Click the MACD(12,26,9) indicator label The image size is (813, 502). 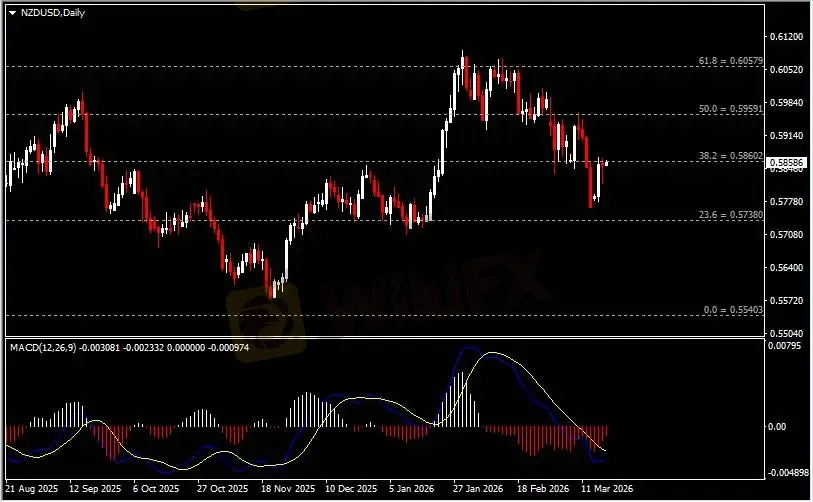44,346
